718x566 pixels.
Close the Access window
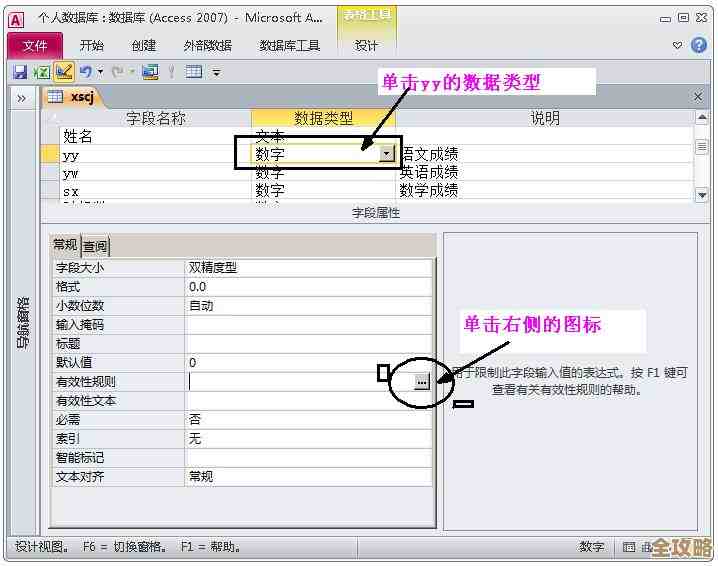[x=701, y=18]
